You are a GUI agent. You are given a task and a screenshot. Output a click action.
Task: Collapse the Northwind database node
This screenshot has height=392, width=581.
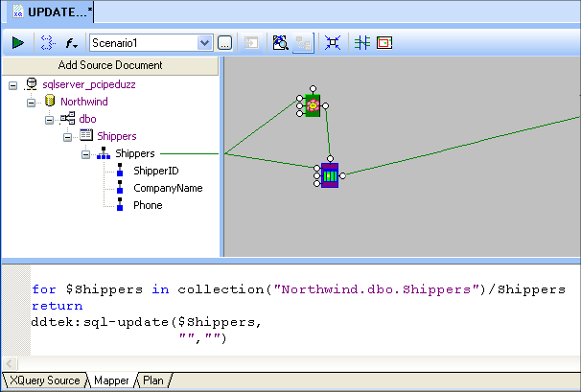pyautogui.click(x=31, y=103)
